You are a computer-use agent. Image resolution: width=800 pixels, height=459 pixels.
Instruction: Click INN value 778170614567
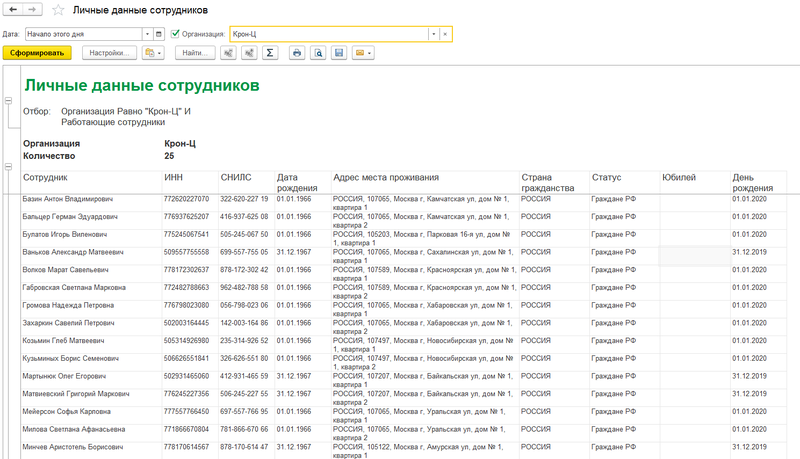[x=186, y=447]
